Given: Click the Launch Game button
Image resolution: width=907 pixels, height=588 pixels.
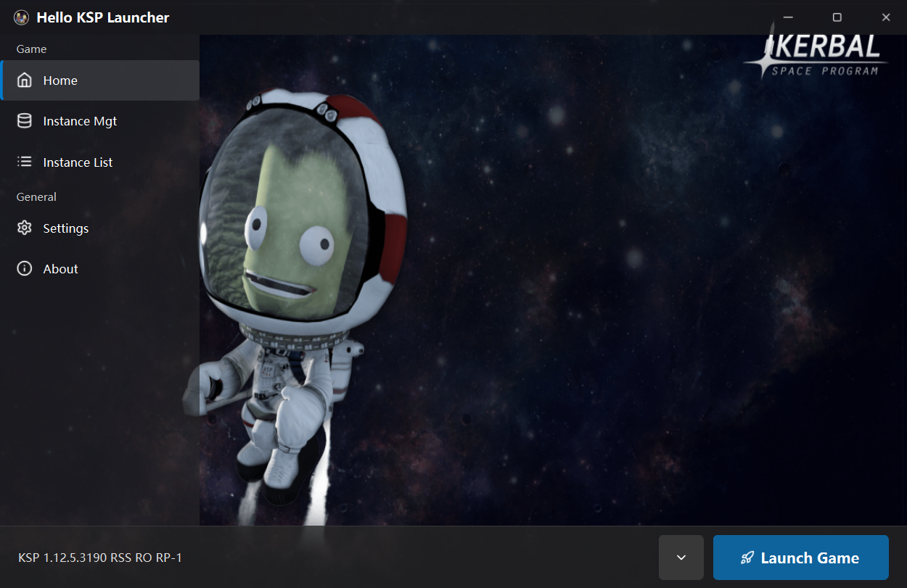Looking at the screenshot, I should point(801,558).
